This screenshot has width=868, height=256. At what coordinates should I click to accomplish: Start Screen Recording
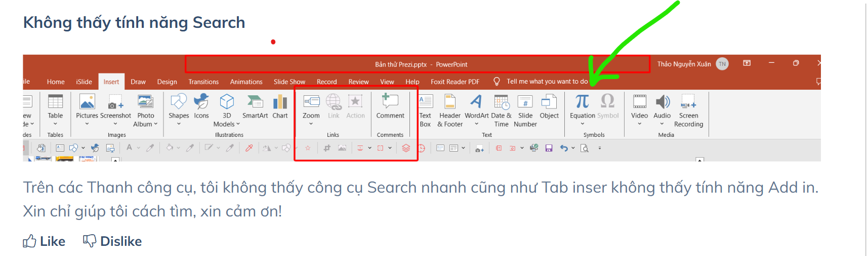[x=689, y=110]
